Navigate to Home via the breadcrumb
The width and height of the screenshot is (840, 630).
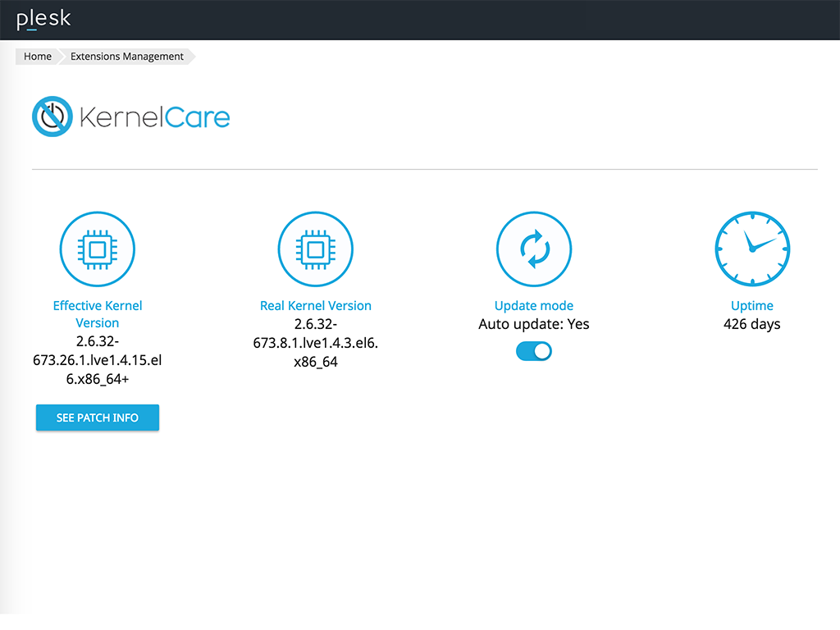tap(37, 56)
